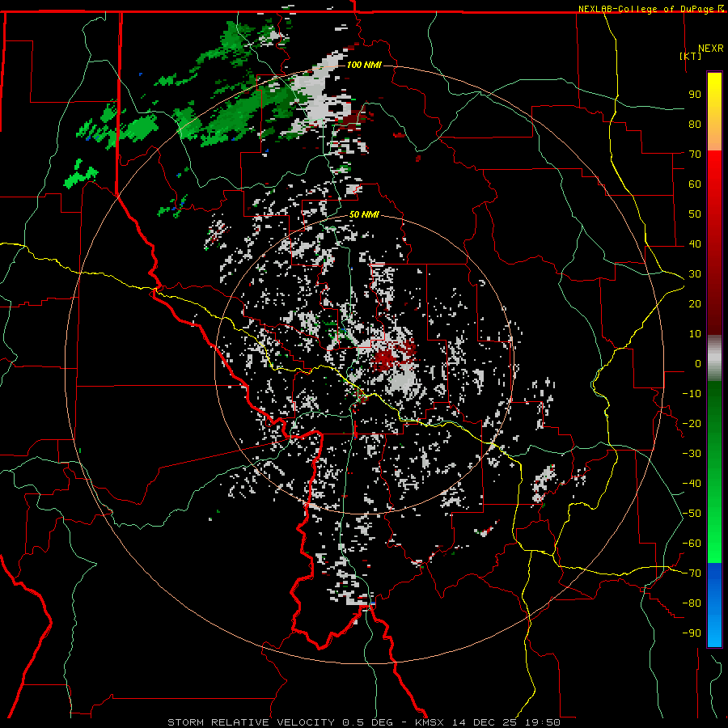
Task: Click the 10 value on the velocity scale
Action: (695, 334)
